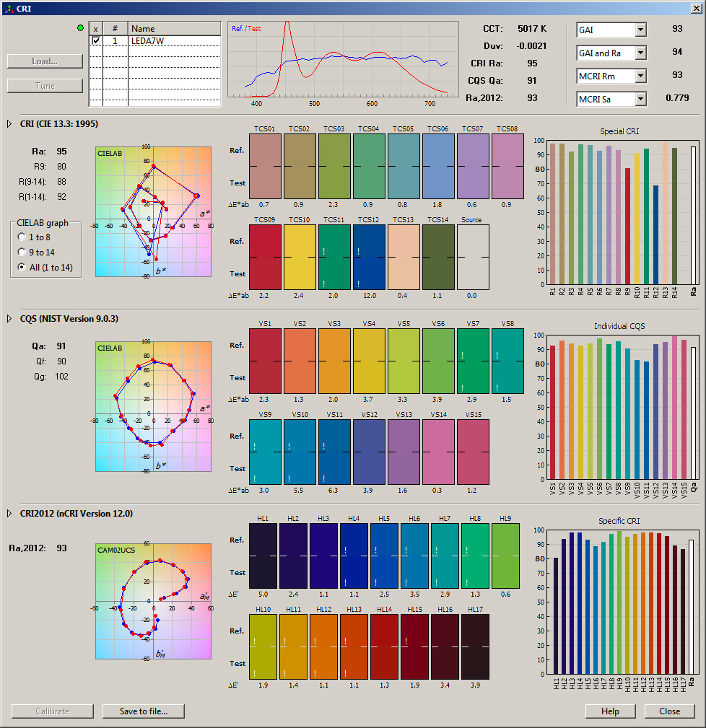Choose the 'All (1 to 14)' radio option
706x728 pixels.
(22, 268)
